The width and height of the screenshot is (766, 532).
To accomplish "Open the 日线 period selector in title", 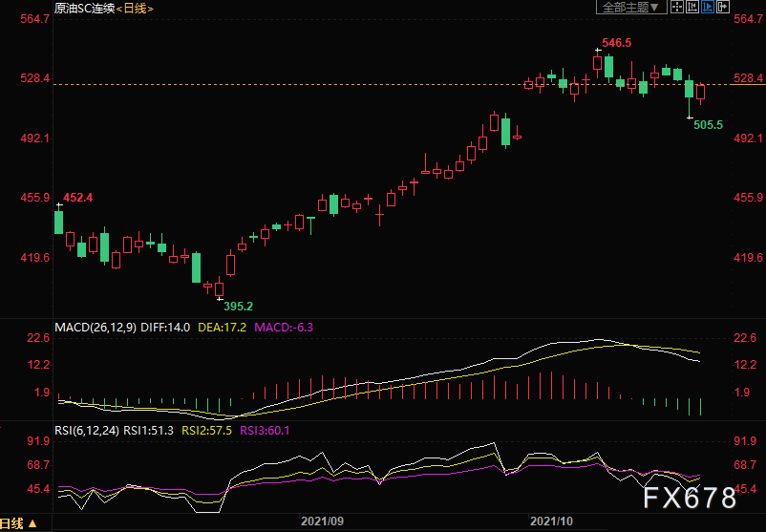I will coord(135,9).
